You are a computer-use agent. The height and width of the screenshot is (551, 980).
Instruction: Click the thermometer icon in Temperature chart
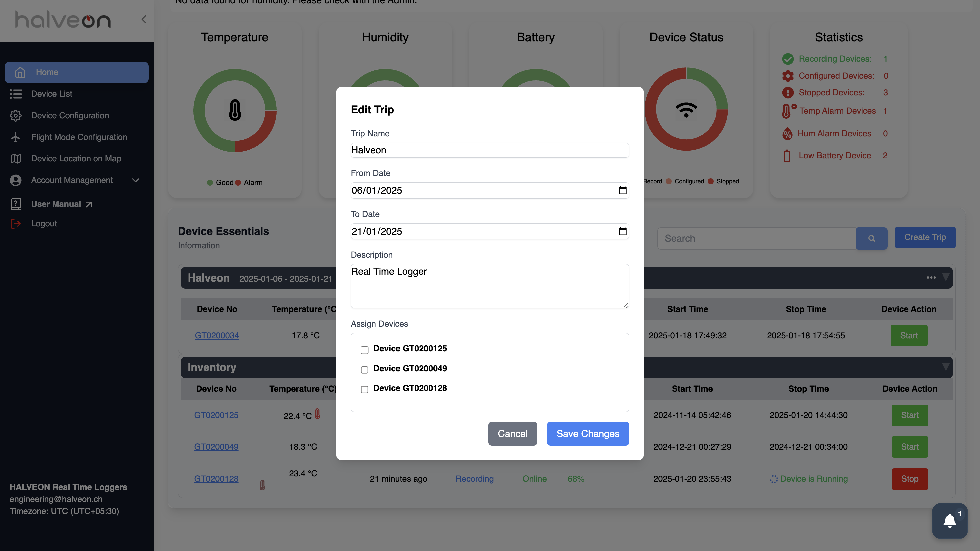(x=235, y=110)
